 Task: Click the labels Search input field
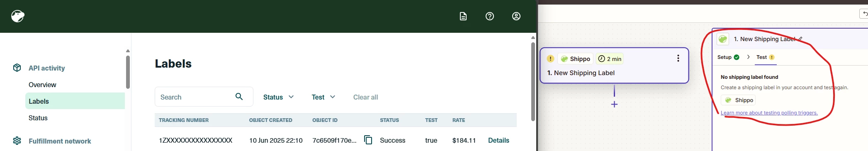(x=204, y=97)
